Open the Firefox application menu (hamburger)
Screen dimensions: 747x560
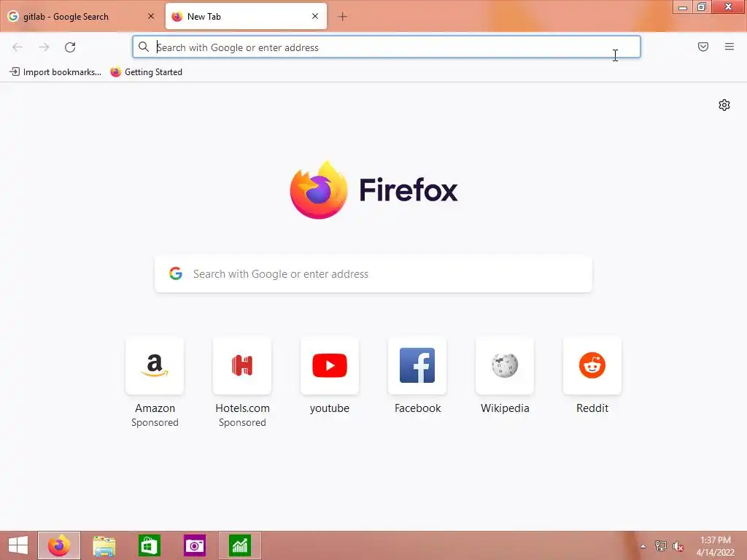[729, 47]
